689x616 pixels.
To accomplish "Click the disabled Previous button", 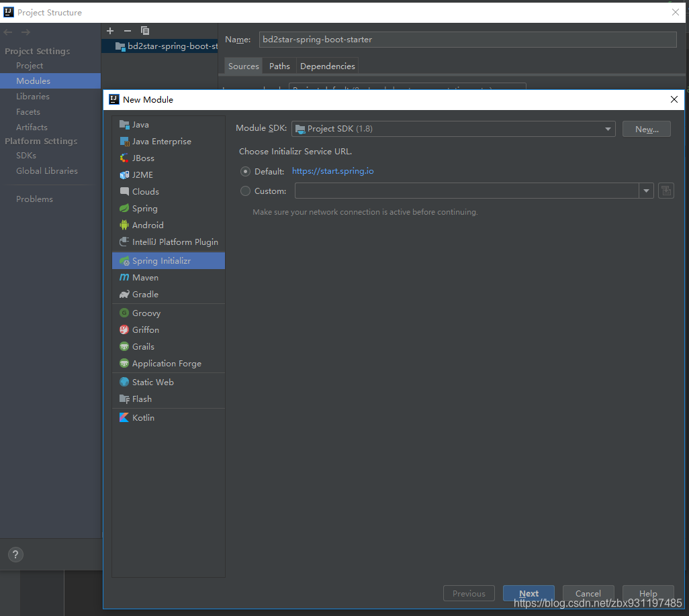I will [x=469, y=594].
